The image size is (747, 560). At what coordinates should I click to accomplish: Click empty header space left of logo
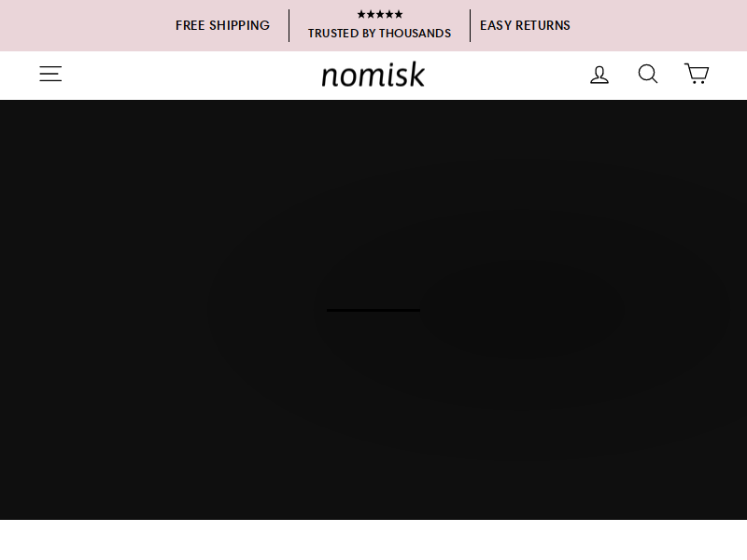(190, 75)
